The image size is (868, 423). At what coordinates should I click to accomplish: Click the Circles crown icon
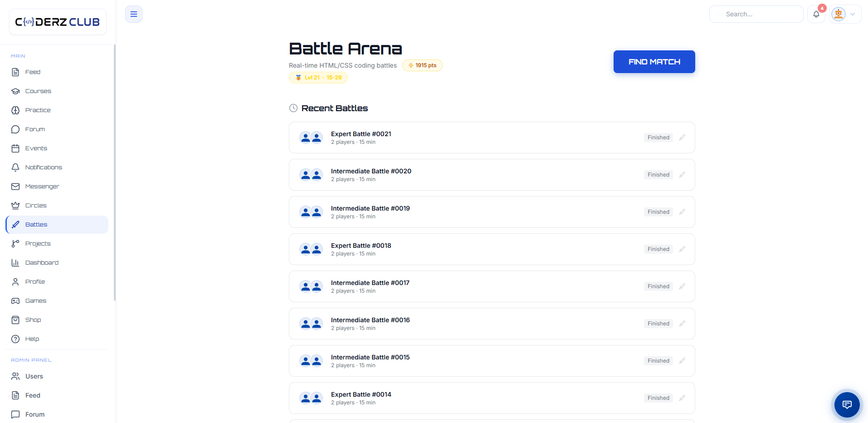click(15, 206)
